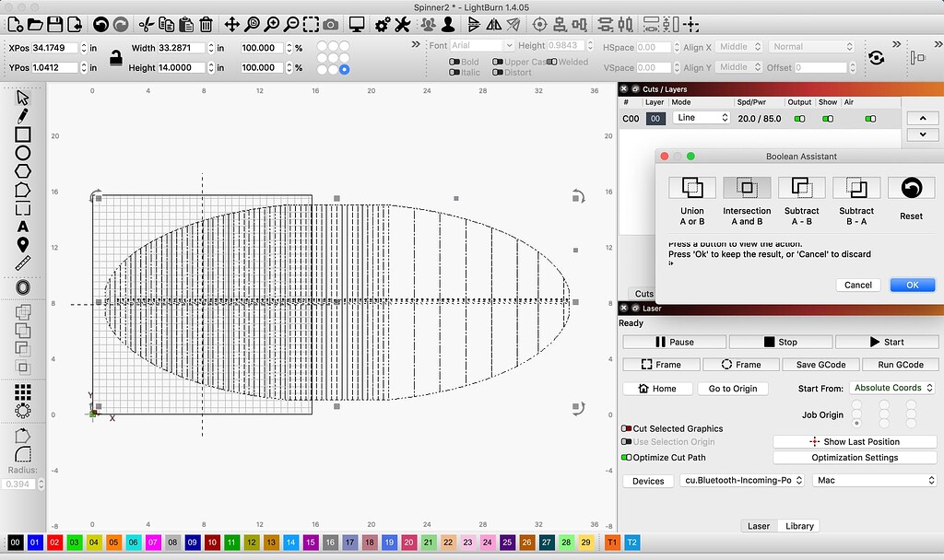
Task: Select the Cuts tab
Action: point(643,293)
